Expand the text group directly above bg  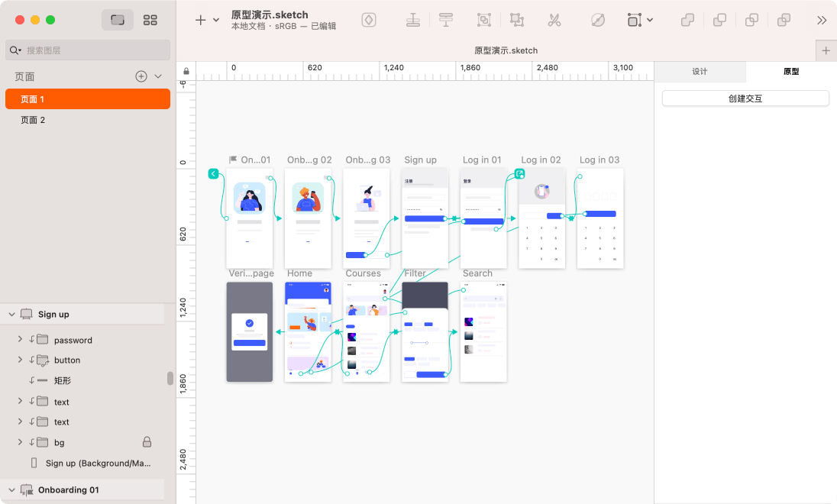click(x=21, y=422)
